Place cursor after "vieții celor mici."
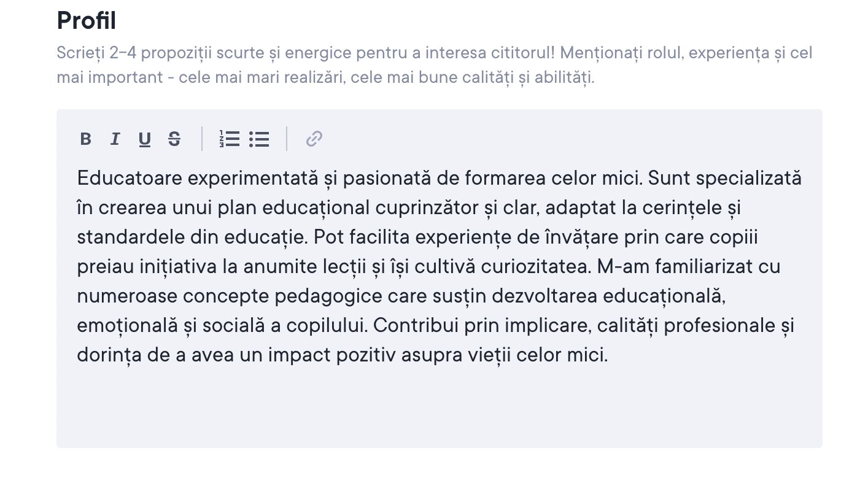868x486 pixels. [608, 355]
